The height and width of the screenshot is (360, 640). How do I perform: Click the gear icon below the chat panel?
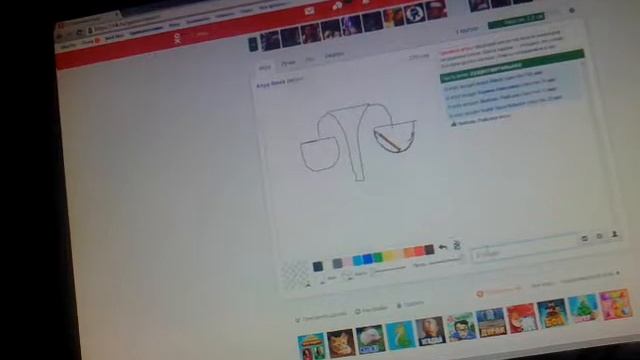click(x=599, y=236)
